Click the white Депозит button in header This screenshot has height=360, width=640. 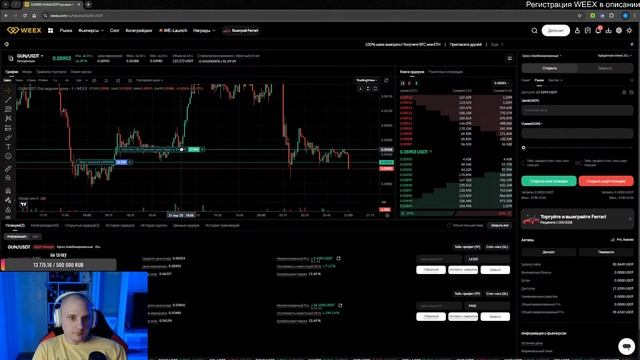pyautogui.click(x=556, y=31)
